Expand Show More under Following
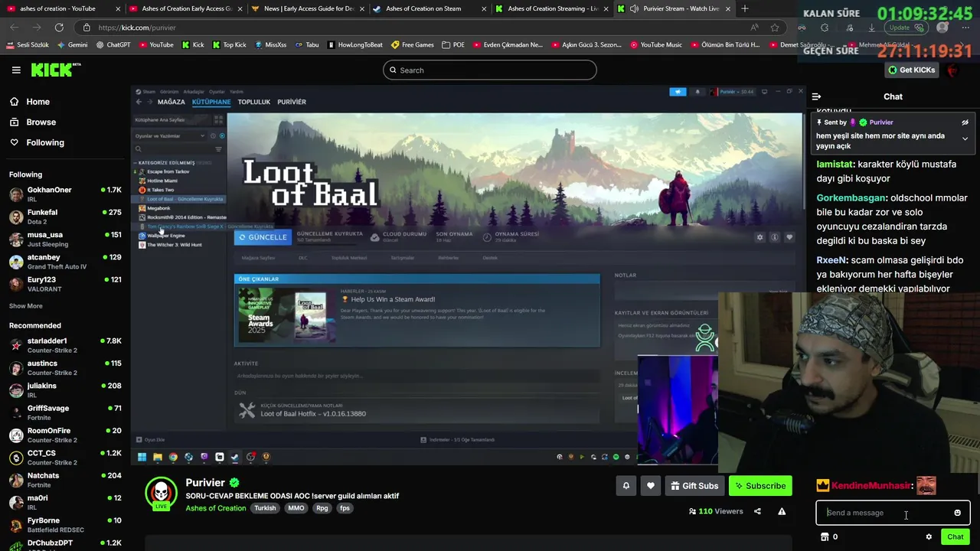 [x=25, y=306]
